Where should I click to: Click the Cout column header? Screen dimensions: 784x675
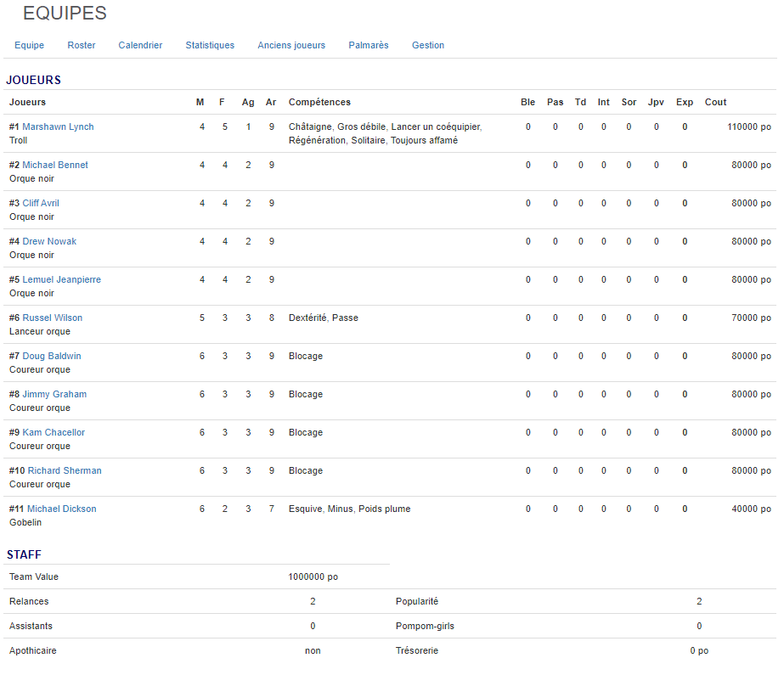point(715,102)
